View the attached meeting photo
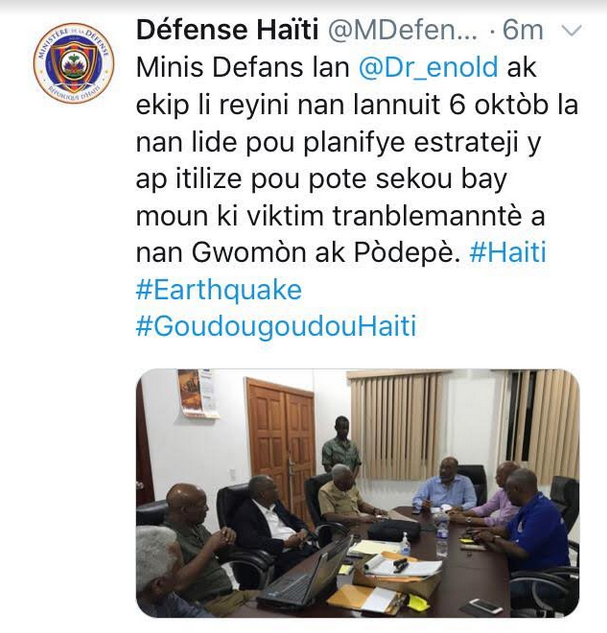This screenshot has height=633, width=607. 358,493
